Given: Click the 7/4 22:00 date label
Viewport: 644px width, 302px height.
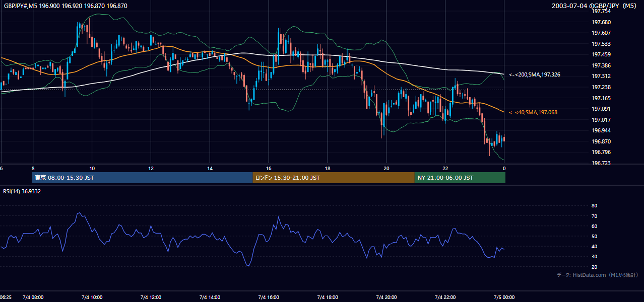Looking at the screenshot, I should pos(445,297).
